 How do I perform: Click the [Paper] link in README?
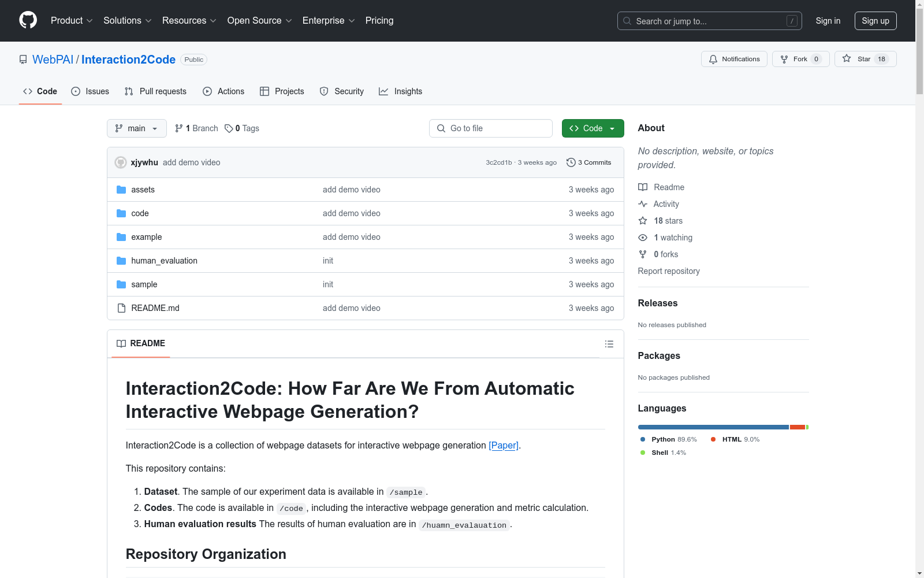(504, 445)
